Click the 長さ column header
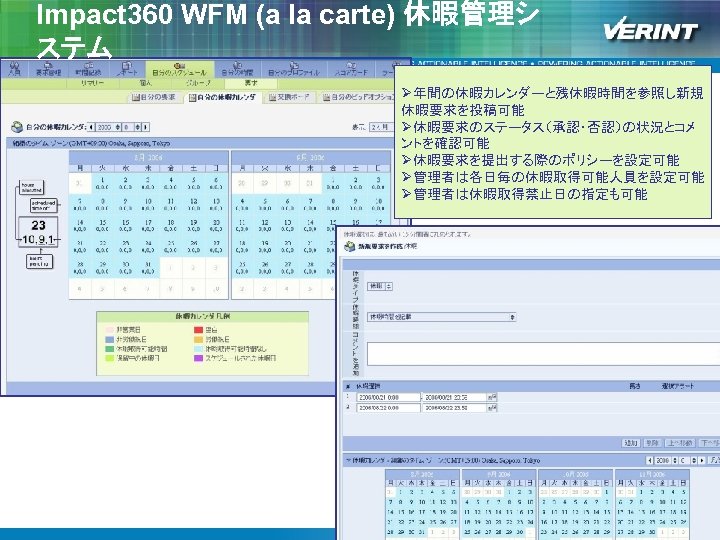 tap(635, 387)
